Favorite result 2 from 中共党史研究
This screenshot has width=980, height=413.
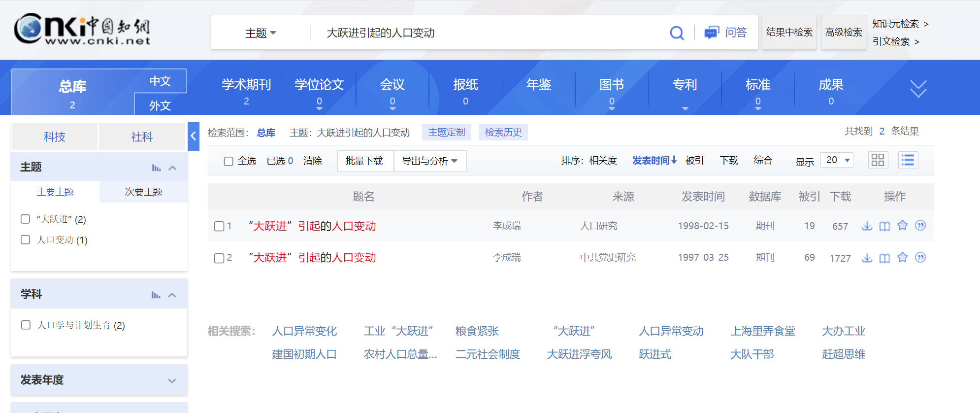click(x=902, y=257)
